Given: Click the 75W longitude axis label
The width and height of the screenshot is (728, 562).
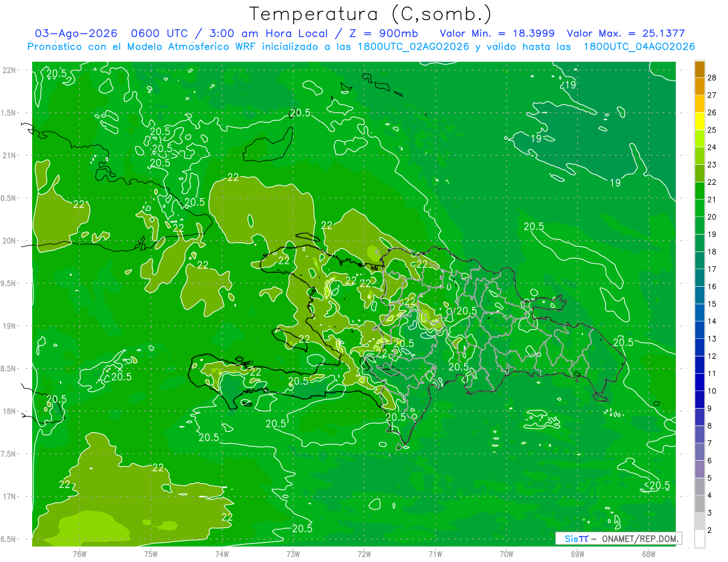Looking at the screenshot, I should tap(151, 554).
